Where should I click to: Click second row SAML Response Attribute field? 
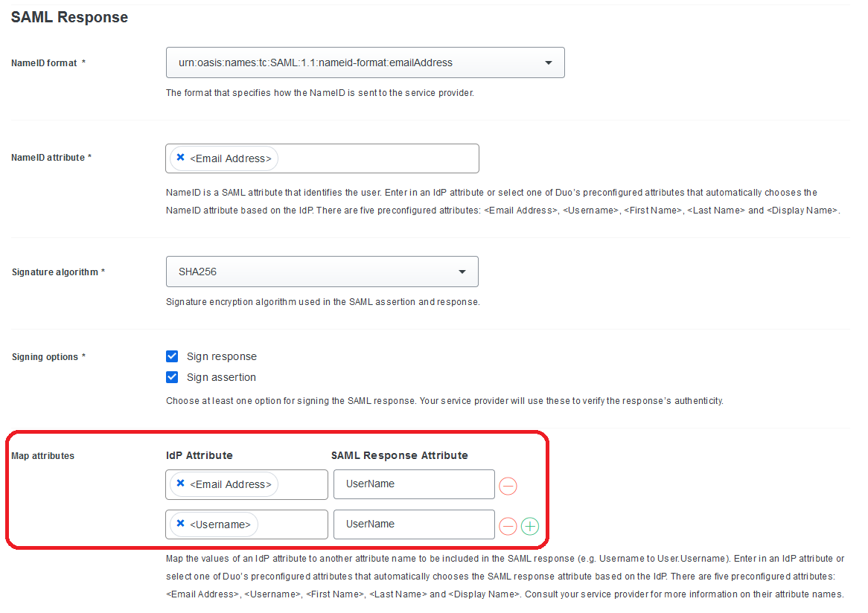coord(414,524)
